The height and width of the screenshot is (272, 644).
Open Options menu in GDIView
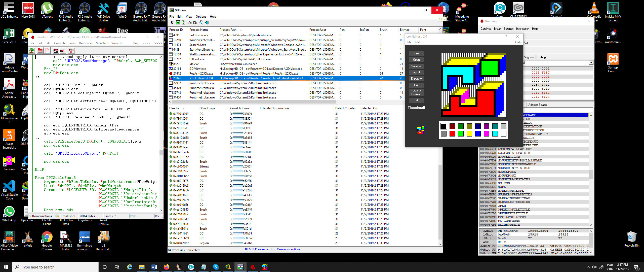click(201, 17)
